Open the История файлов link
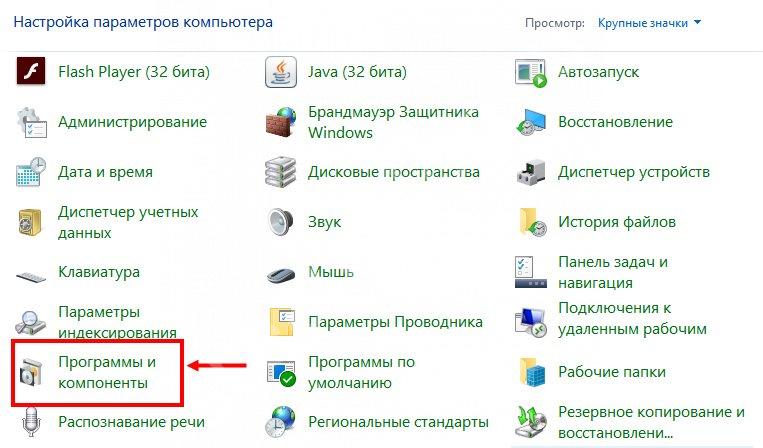The height and width of the screenshot is (448, 763). [617, 222]
